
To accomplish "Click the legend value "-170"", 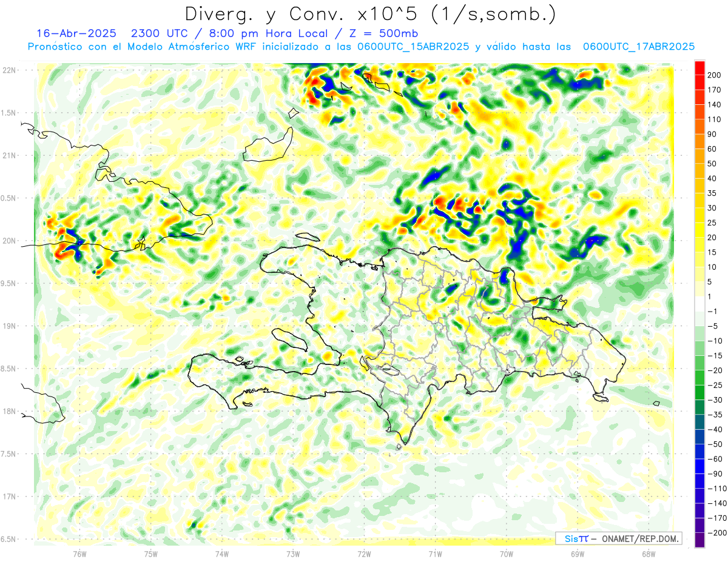I will [716, 518].
